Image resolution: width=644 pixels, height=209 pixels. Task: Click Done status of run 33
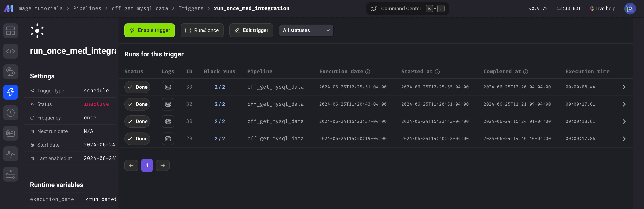tap(137, 87)
